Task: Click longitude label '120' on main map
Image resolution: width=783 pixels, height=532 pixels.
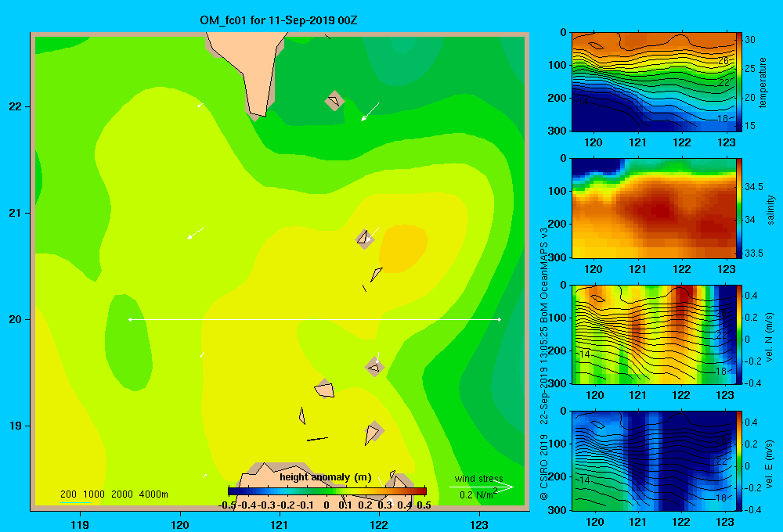Action: tap(180, 524)
